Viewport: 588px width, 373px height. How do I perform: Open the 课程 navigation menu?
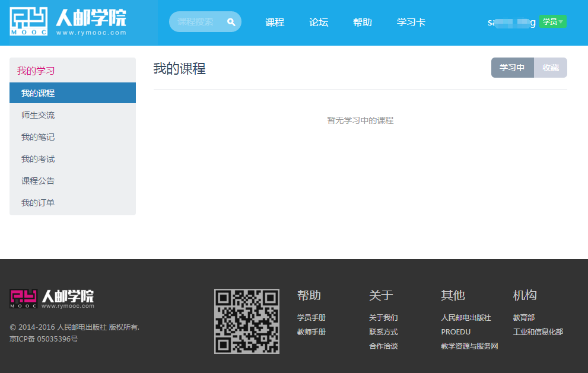(x=274, y=22)
